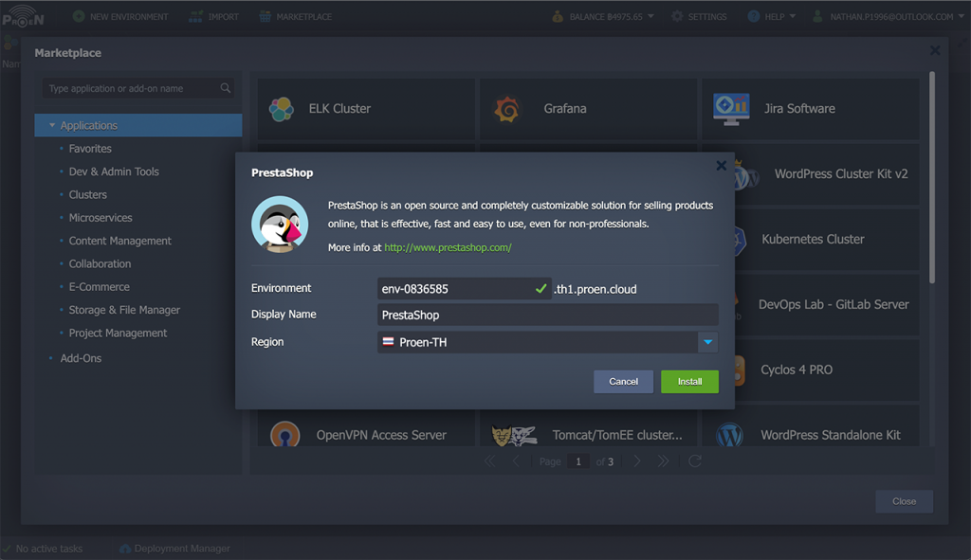Click the Close button in Marketplace
The image size is (971, 560).
pyautogui.click(x=904, y=501)
